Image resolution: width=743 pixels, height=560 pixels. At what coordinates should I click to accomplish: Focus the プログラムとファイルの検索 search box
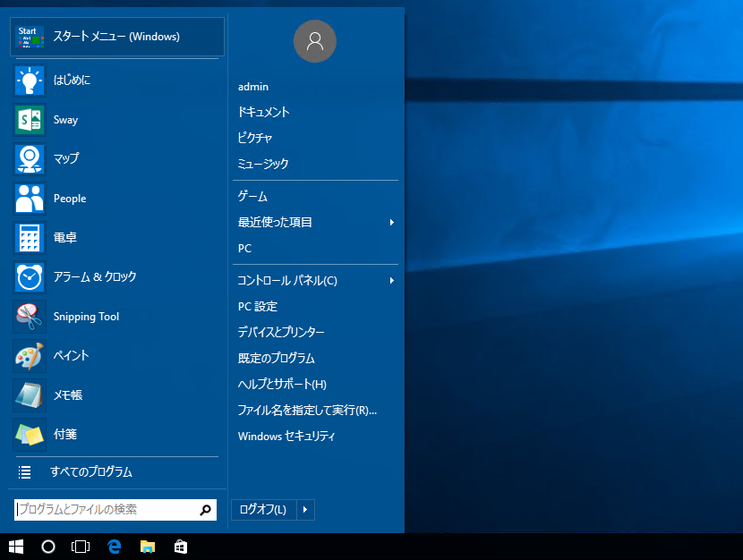(106, 510)
